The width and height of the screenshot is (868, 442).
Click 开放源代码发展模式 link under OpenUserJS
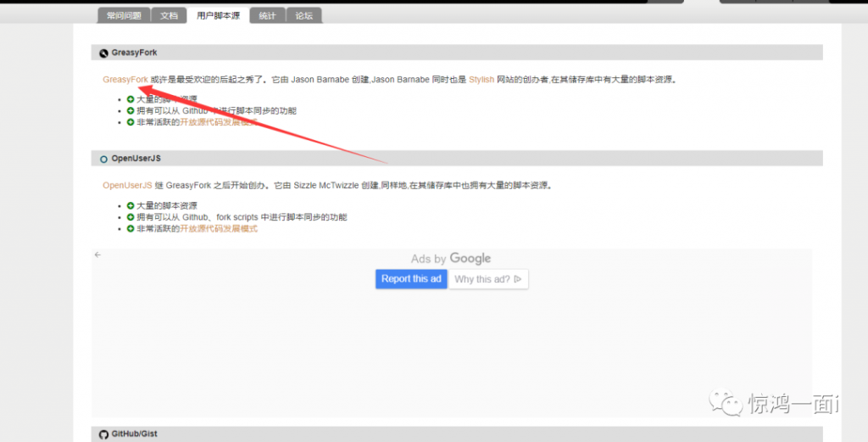(x=218, y=229)
